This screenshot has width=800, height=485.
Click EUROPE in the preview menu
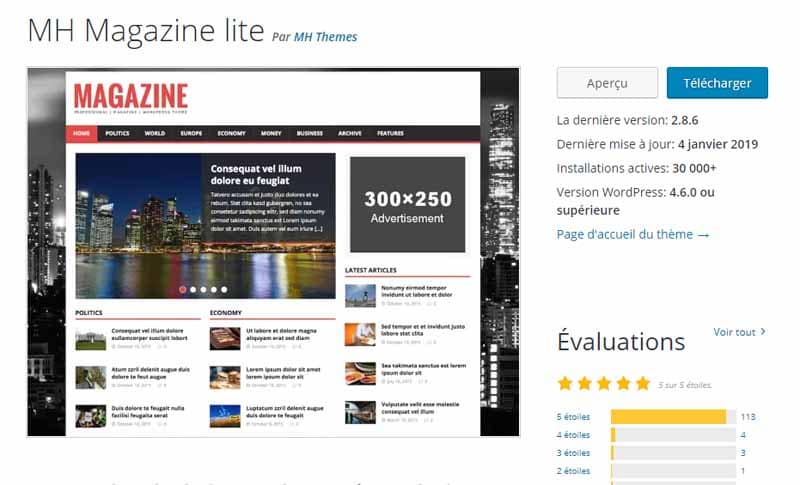pyautogui.click(x=191, y=133)
